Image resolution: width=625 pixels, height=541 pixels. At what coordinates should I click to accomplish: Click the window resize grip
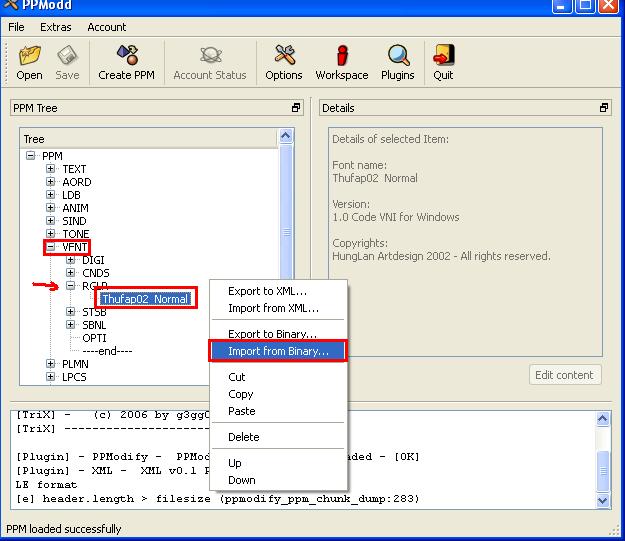coord(615,530)
